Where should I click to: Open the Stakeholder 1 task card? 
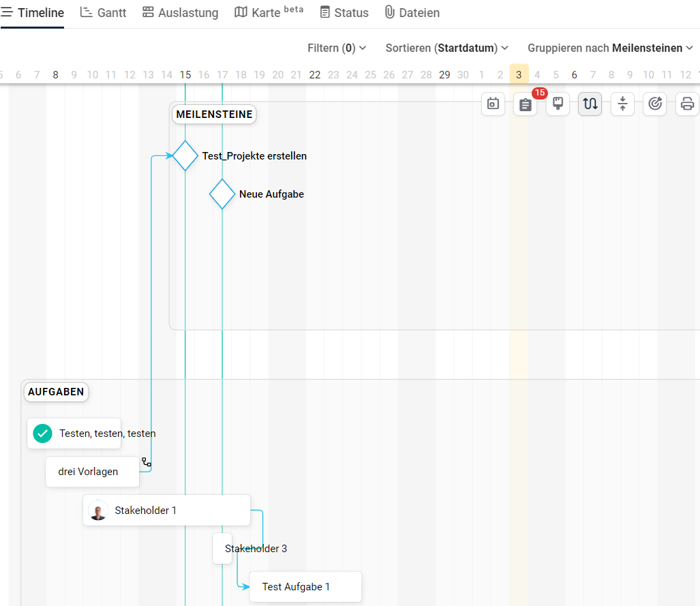click(x=166, y=510)
